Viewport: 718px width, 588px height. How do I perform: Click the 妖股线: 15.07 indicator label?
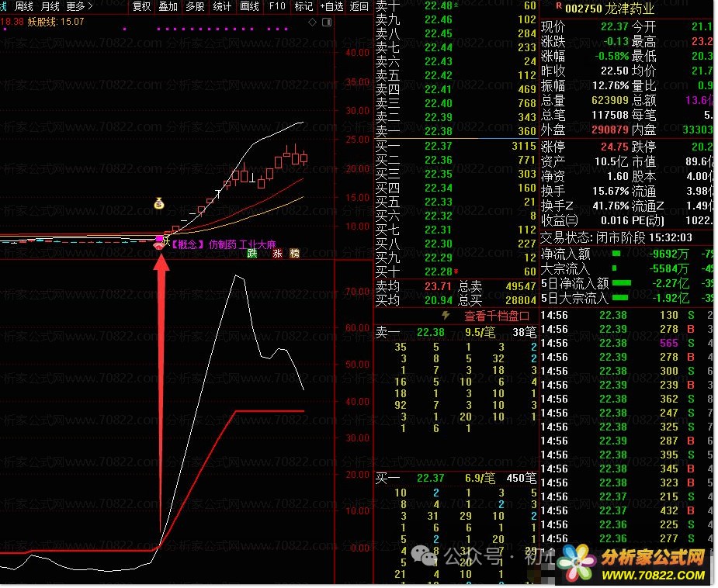[x=55, y=22]
